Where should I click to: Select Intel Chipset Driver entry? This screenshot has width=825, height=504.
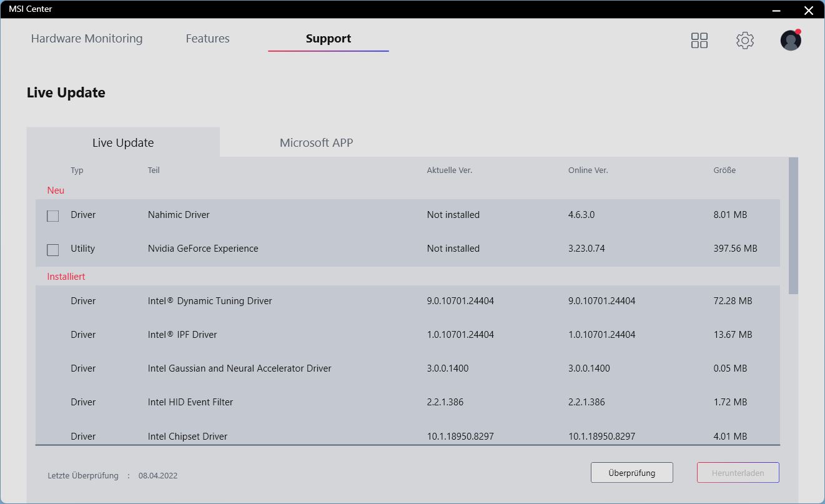point(187,437)
